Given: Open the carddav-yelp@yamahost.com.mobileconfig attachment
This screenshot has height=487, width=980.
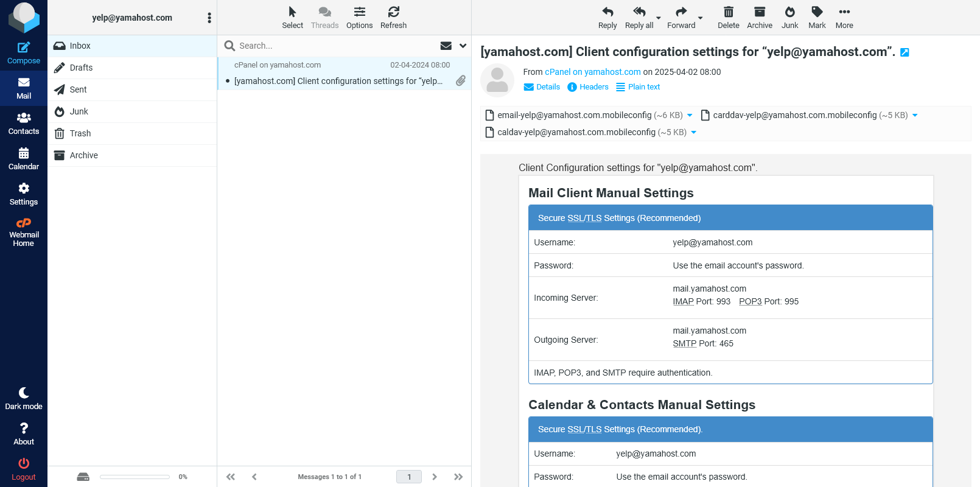Looking at the screenshot, I should tap(804, 115).
